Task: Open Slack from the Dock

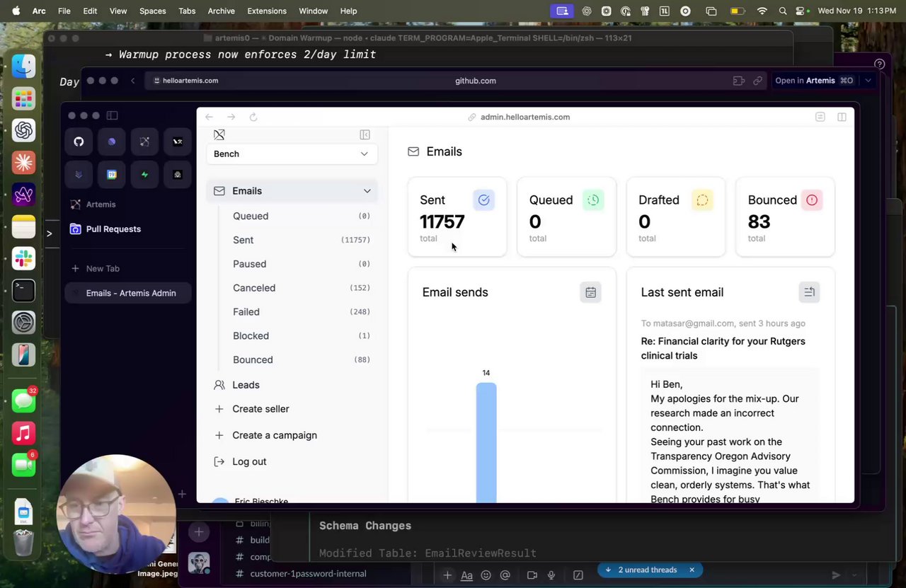Action: [x=23, y=259]
